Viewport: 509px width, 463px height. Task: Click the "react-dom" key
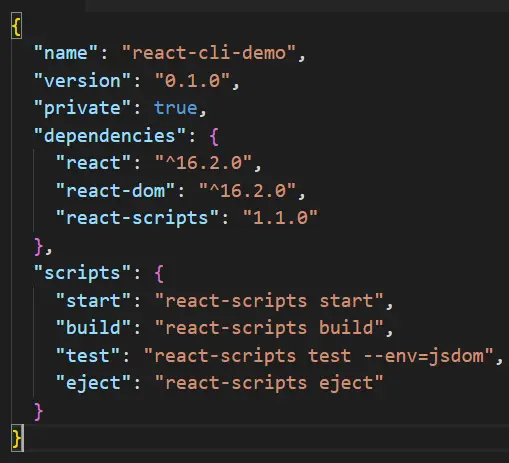(115, 190)
